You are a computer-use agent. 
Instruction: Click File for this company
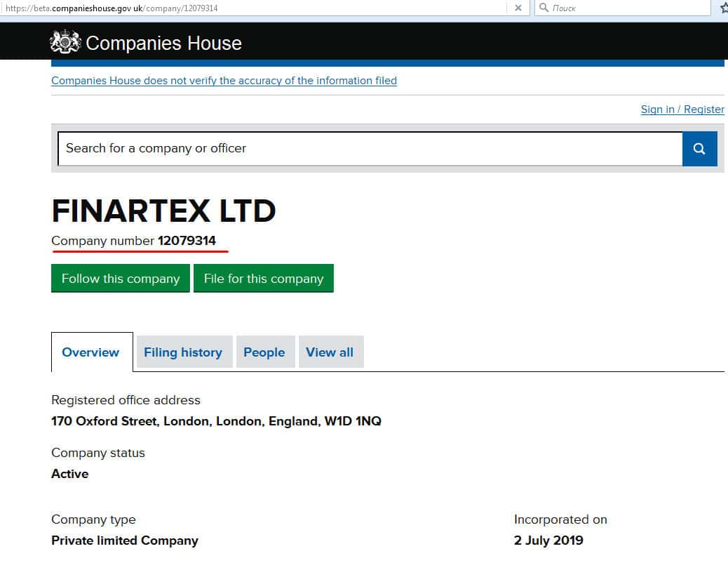263,278
